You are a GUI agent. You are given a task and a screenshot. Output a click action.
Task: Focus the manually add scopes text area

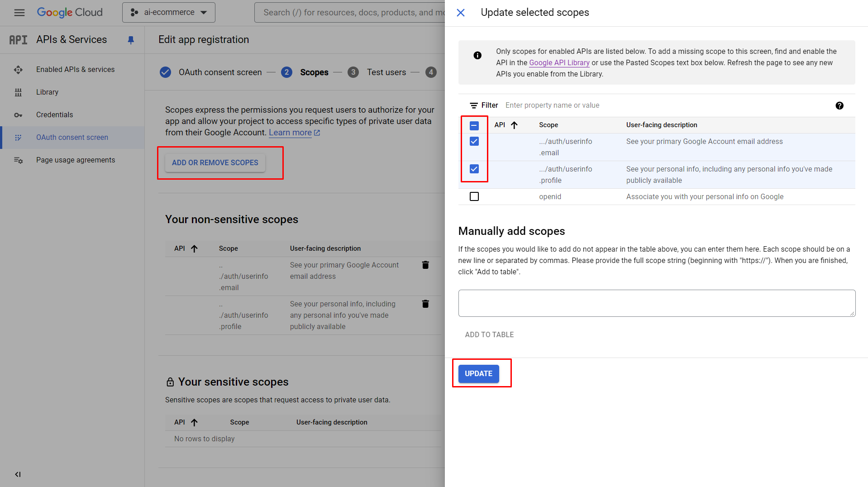(x=657, y=303)
